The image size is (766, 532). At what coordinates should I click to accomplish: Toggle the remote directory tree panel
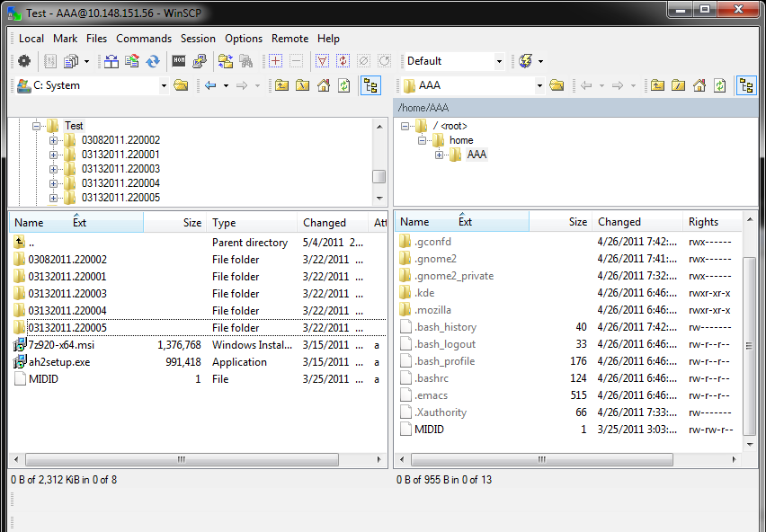746,85
